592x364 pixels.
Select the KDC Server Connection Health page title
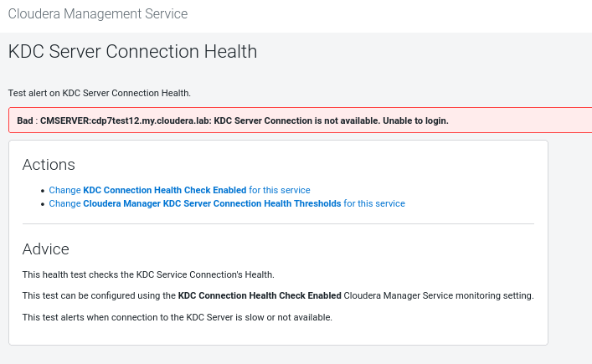click(x=132, y=51)
